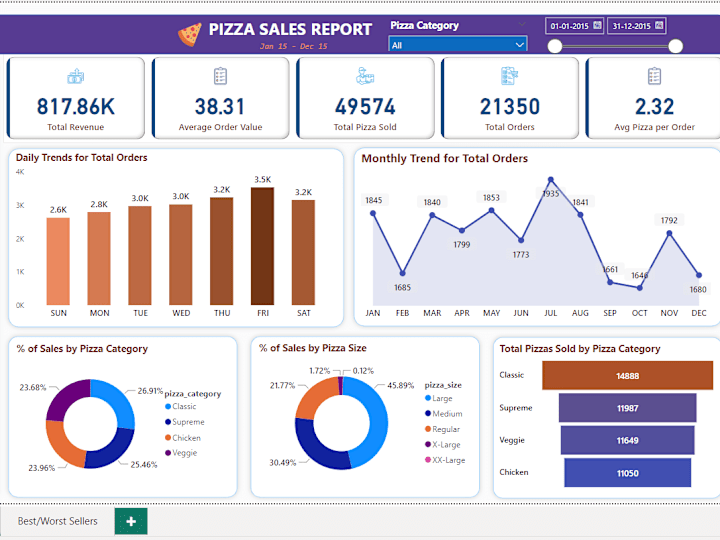Click the Total Orders checklist icon
The height and width of the screenshot is (540, 720).
pyautogui.click(x=510, y=76)
